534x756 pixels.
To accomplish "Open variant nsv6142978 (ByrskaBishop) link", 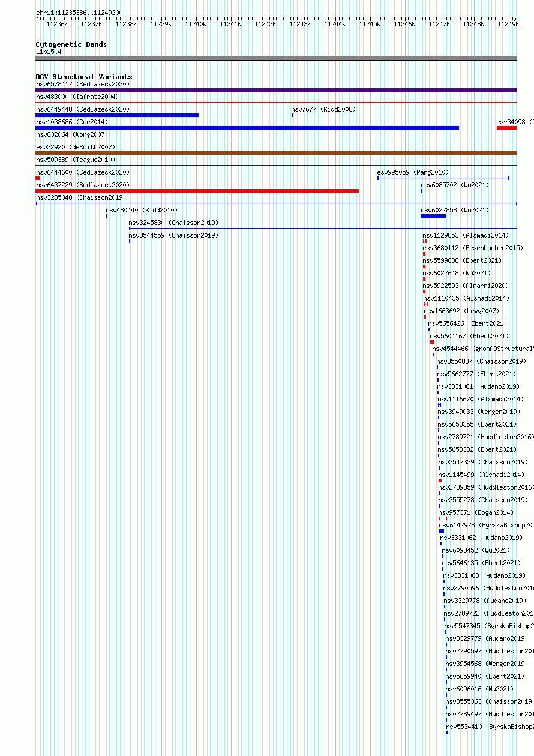I will pos(486,525).
